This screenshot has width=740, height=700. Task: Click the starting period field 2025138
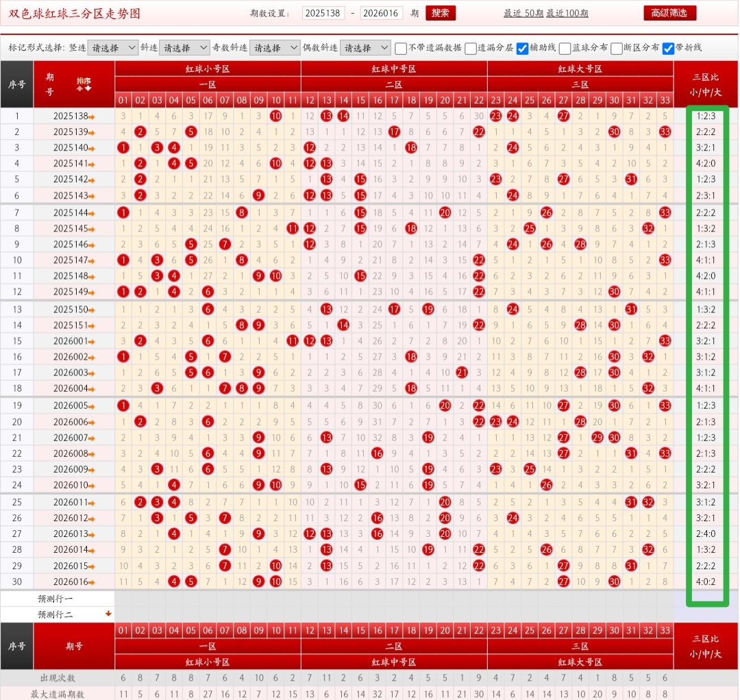click(x=323, y=13)
